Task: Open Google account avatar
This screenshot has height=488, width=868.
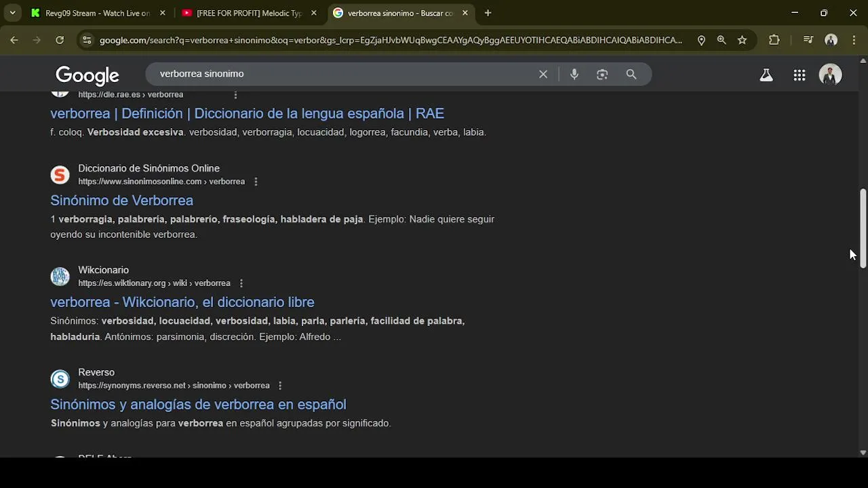Action: 830,75
